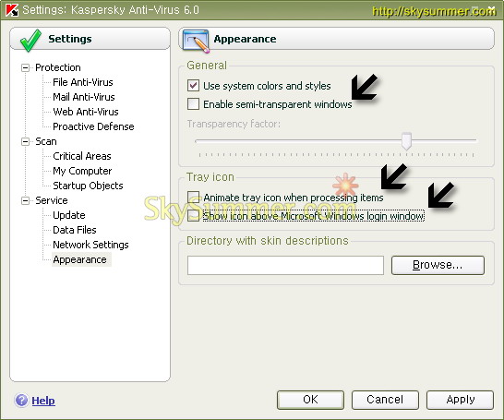The width and height of the screenshot is (504, 420).
Task: Click the green checkmark Settings icon
Action: click(30, 41)
